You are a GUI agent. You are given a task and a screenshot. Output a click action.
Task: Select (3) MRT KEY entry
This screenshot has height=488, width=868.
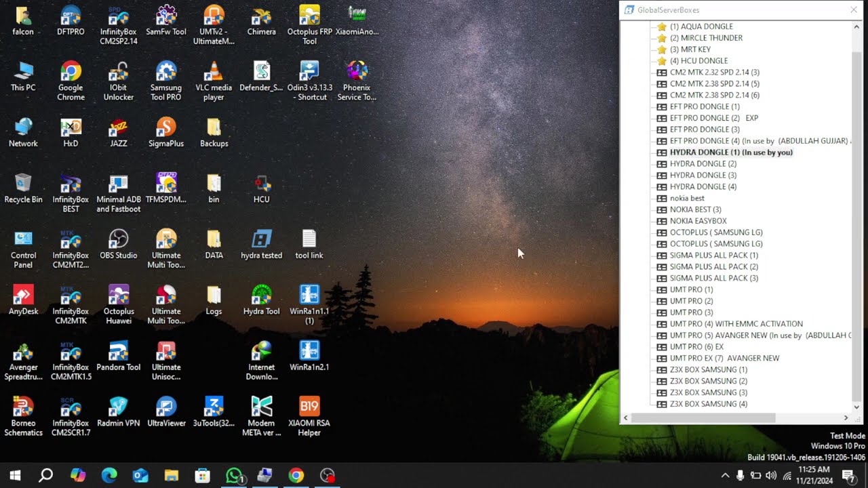pos(690,49)
